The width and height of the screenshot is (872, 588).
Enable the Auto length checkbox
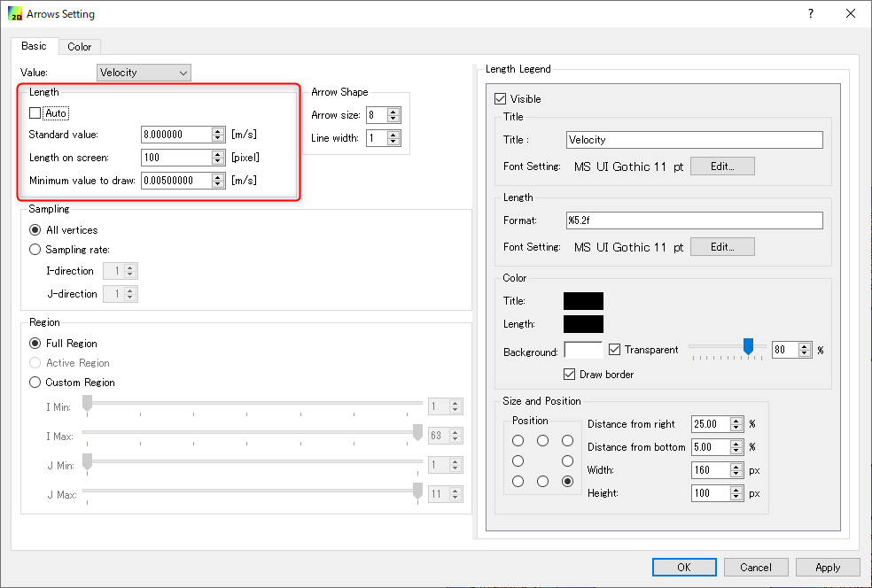(35, 113)
